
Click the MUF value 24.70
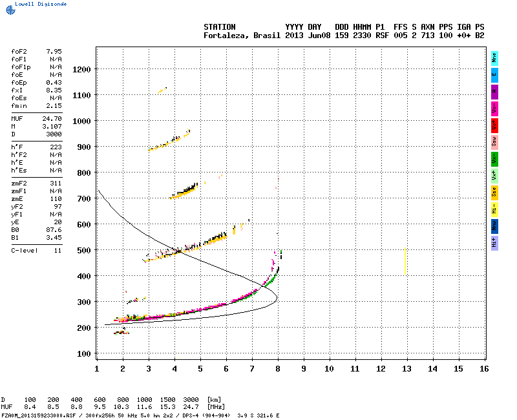(52, 119)
